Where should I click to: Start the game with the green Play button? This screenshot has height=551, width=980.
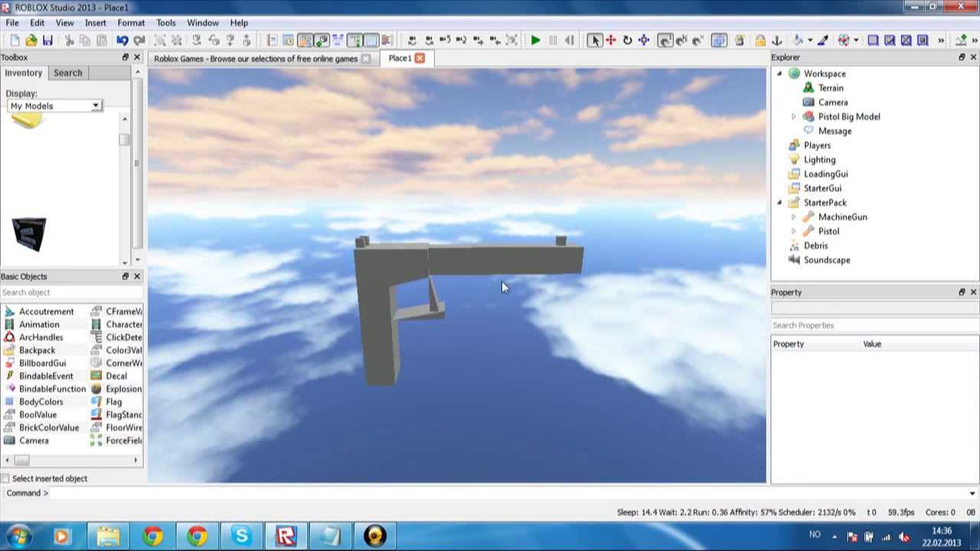[x=535, y=41]
